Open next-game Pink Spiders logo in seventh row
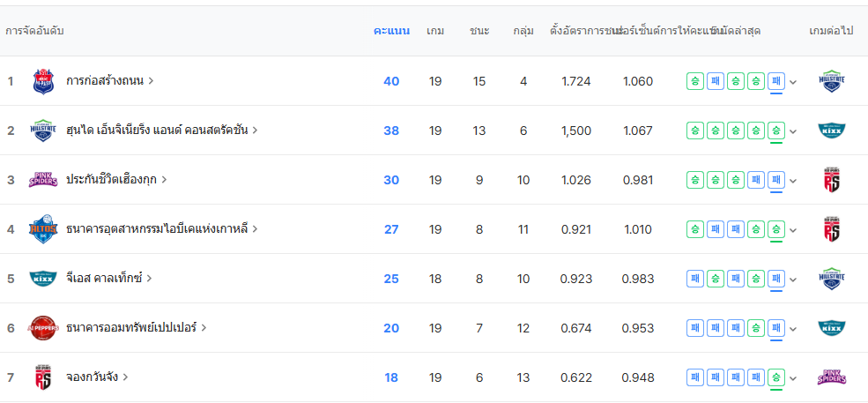Screen dimensions: 868x403 [831, 377]
